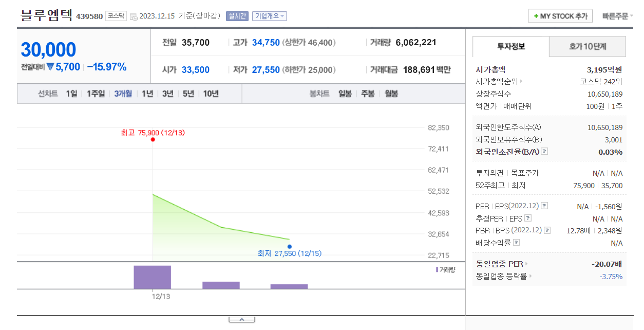
Task: Show the 월봉 candlestick chart
Action: [x=391, y=94]
